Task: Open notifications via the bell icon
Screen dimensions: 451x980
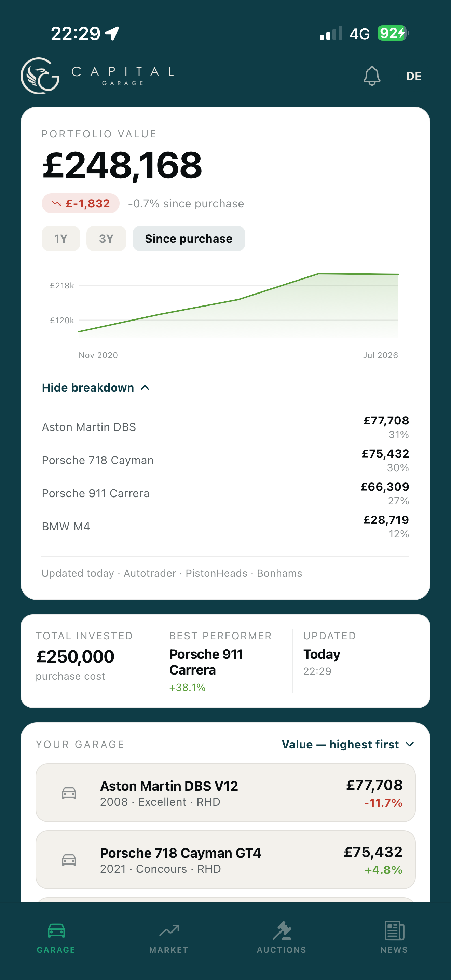Action: tap(371, 76)
